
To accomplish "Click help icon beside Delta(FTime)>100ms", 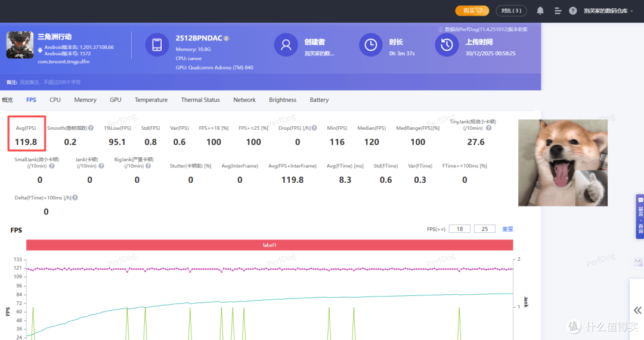I will (x=75, y=198).
